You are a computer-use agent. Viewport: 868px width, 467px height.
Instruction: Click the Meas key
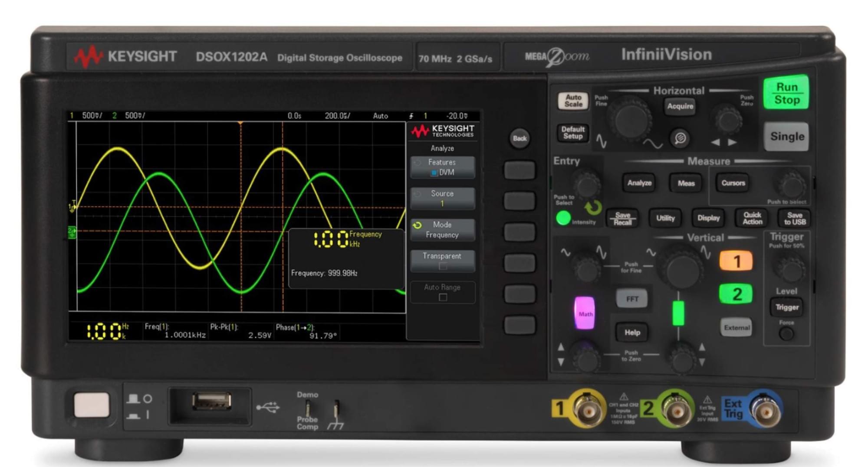(x=686, y=183)
